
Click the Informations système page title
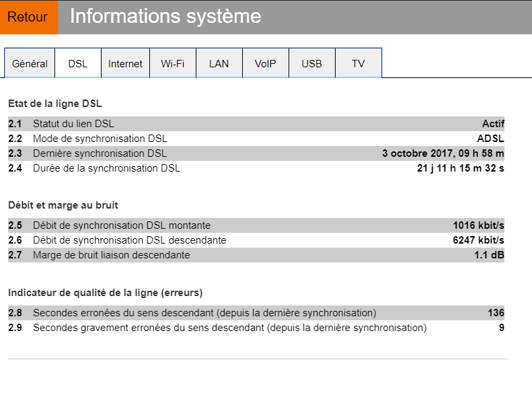165,17
